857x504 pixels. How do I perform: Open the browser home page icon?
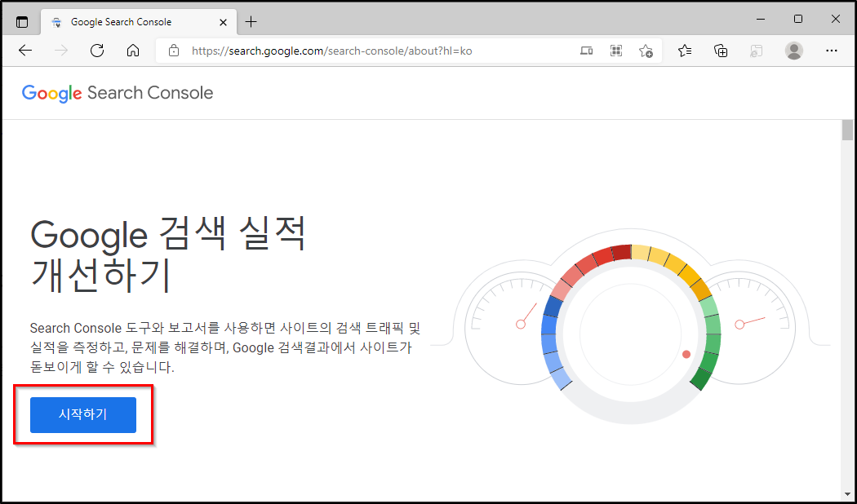(x=133, y=51)
